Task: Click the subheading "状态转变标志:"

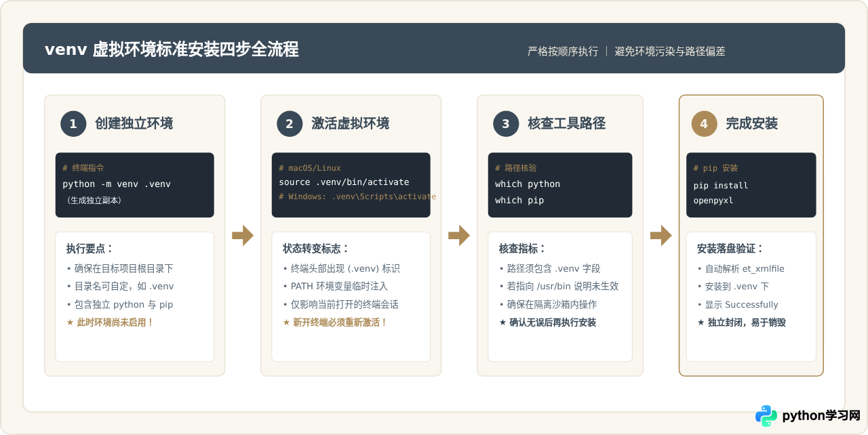Action: point(316,249)
